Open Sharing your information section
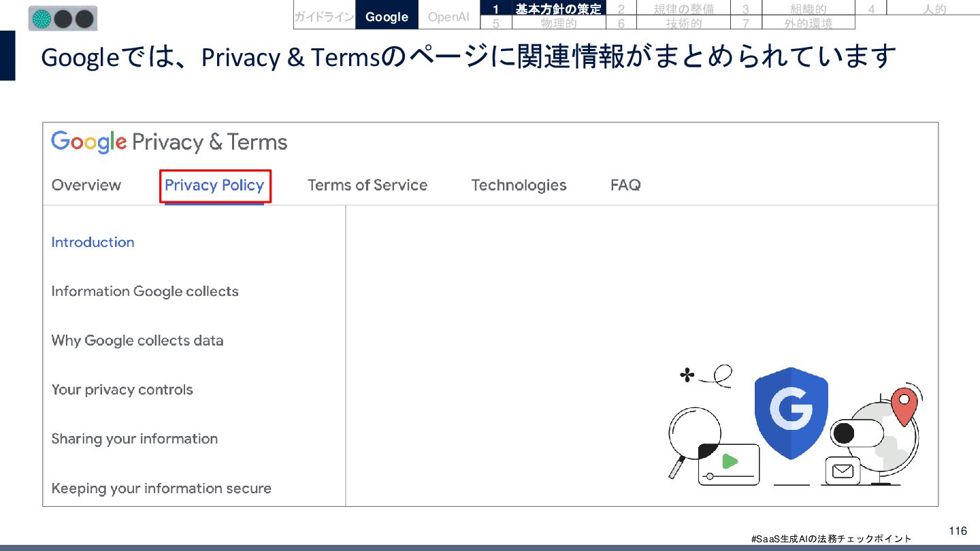Screen dimensions: 980x551 coord(135,439)
